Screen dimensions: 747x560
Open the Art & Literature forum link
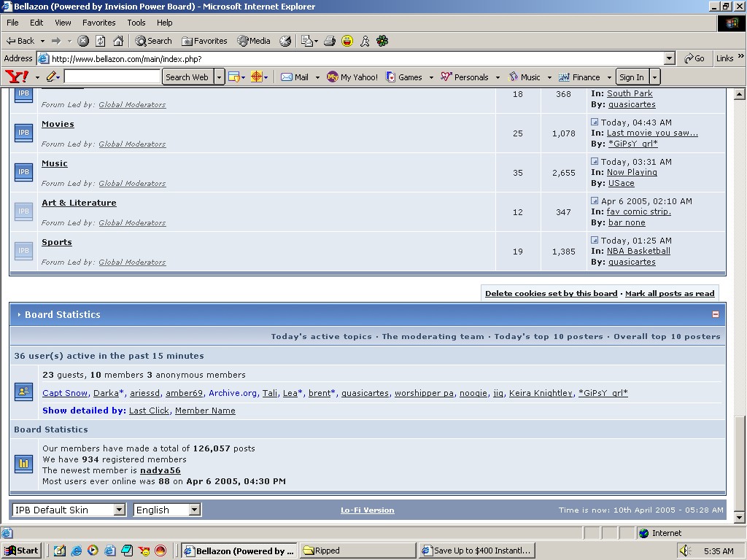[79, 203]
